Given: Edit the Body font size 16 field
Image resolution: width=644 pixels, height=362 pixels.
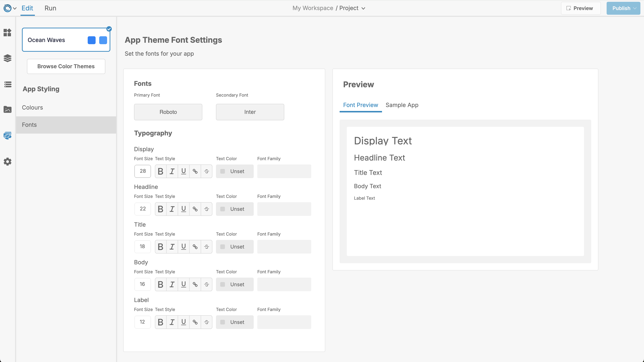Looking at the screenshot, I should [x=142, y=285].
